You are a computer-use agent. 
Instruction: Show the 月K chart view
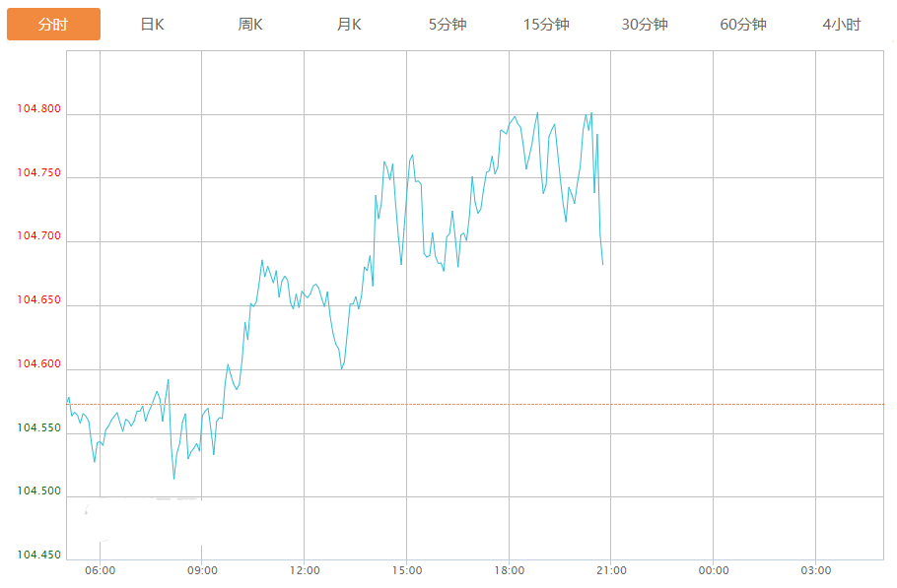349,25
